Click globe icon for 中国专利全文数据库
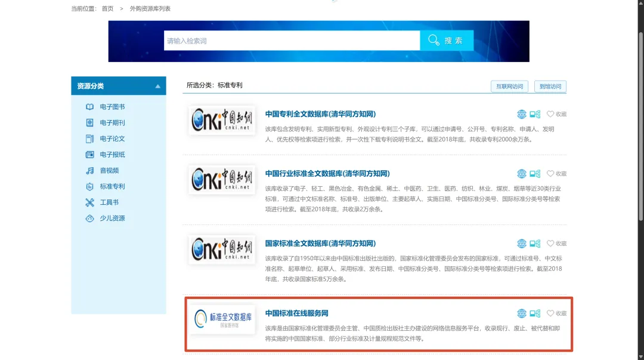The width and height of the screenshot is (644, 360). [522, 114]
